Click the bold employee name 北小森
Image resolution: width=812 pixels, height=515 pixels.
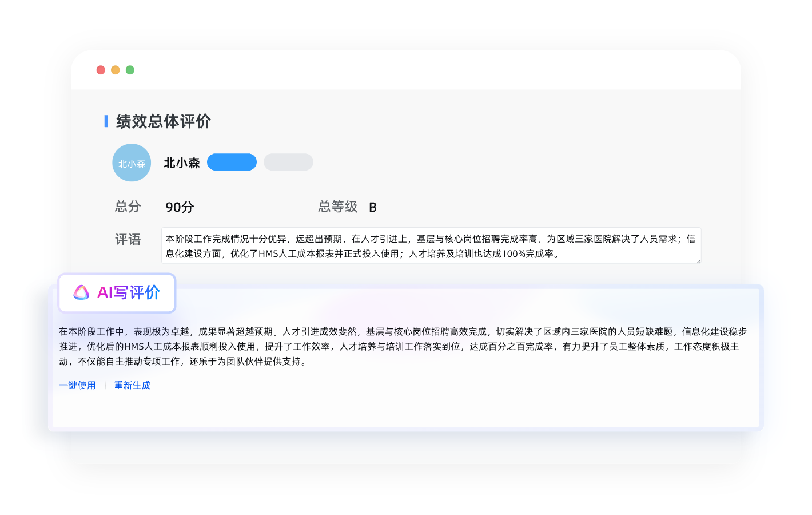click(x=182, y=163)
